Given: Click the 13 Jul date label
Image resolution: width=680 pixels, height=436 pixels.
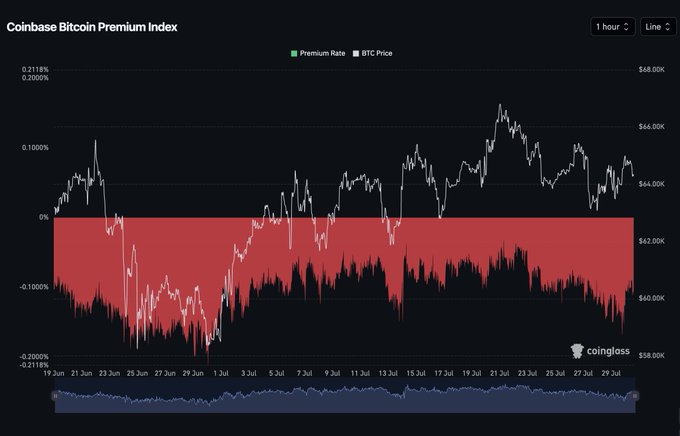Looking at the screenshot, I should tap(388, 374).
